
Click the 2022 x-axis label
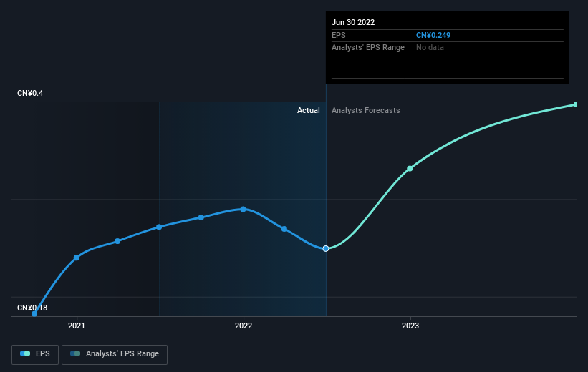coord(244,325)
